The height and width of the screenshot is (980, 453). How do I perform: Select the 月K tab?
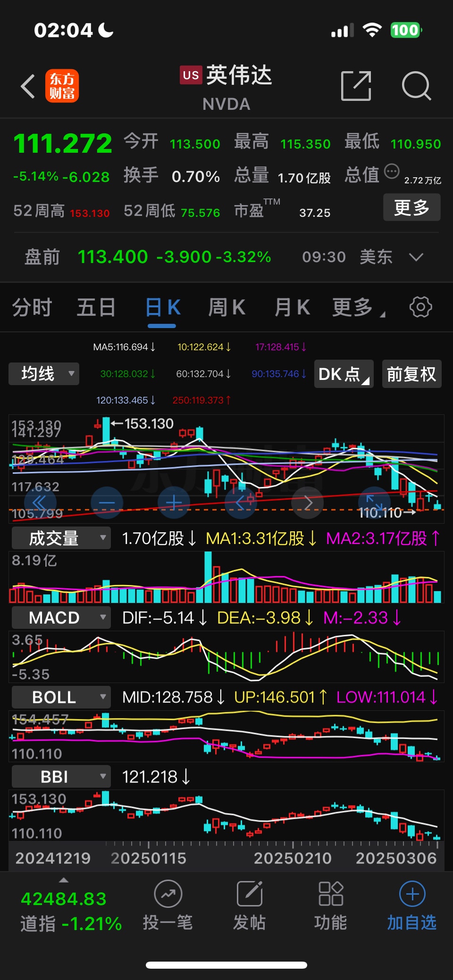[292, 307]
